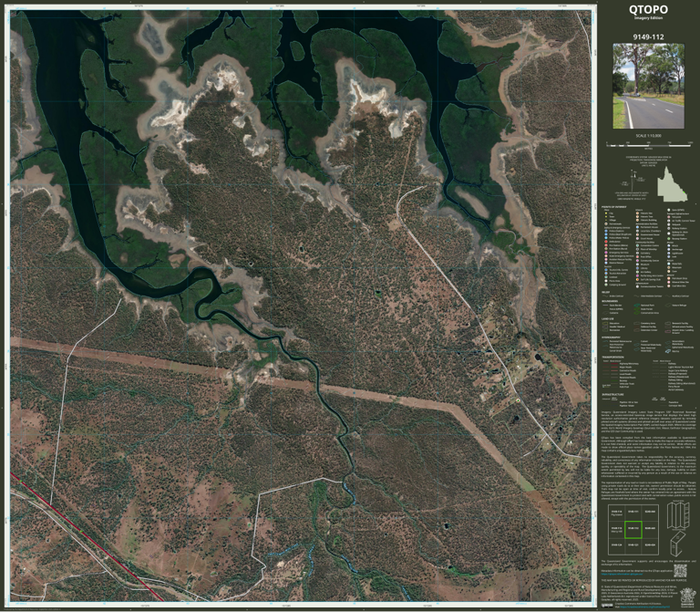The image size is (700, 612).
Task: Click the Picnic Area legend symbol
Action: click(606, 281)
